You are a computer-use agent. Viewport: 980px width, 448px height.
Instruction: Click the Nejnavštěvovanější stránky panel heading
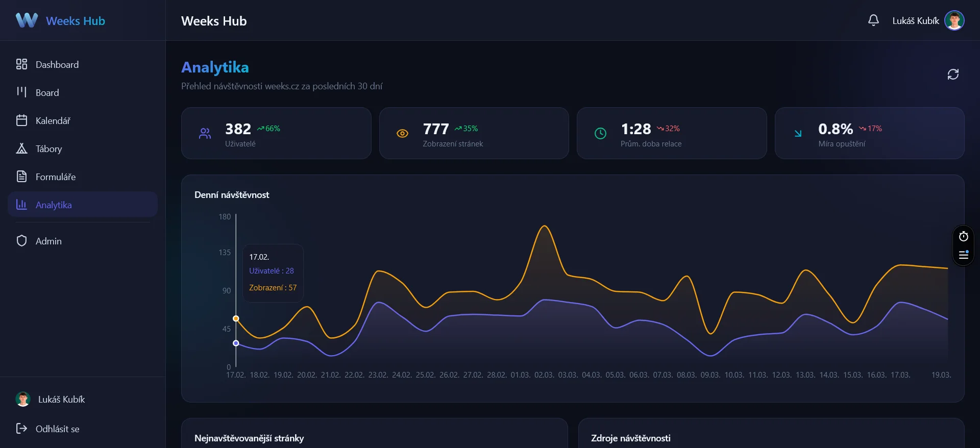pos(249,438)
